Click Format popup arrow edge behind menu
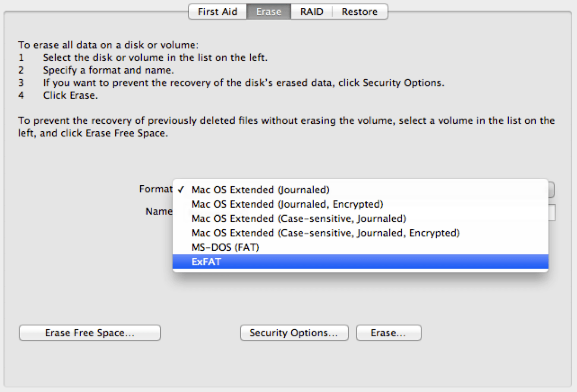577x392 pixels. tap(552, 190)
